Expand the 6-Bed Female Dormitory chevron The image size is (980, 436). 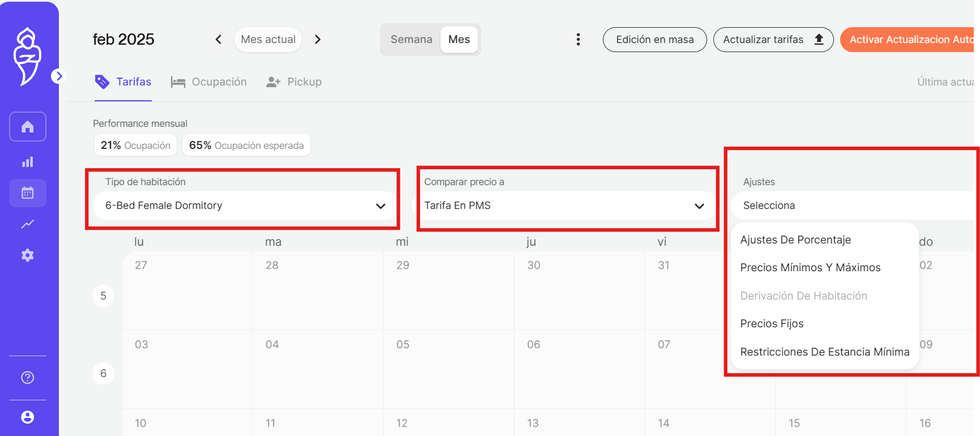(x=381, y=206)
